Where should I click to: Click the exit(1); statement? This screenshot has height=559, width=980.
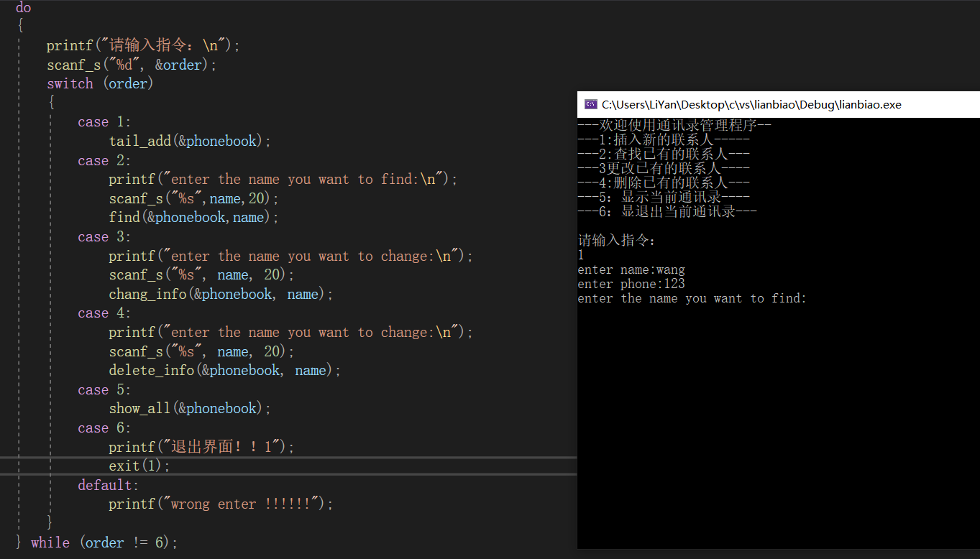tap(140, 466)
